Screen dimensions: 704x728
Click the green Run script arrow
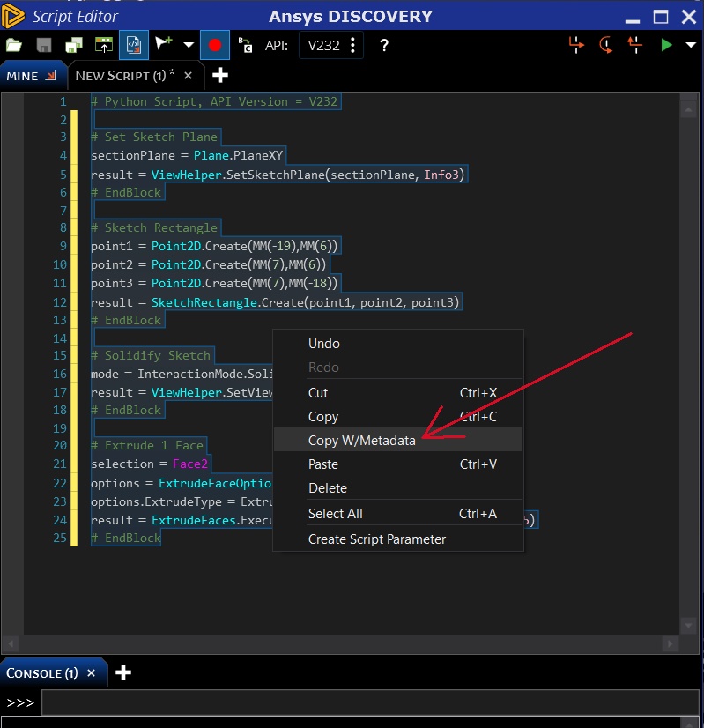click(x=666, y=45)
